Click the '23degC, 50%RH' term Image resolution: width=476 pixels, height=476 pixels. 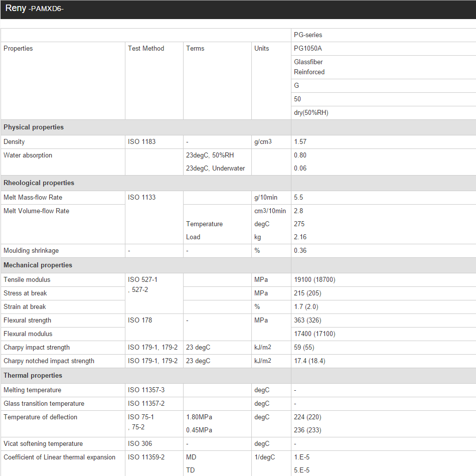(210, 155)
